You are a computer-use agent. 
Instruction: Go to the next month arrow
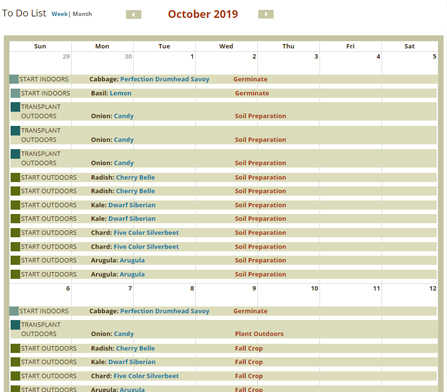pos(266,14)
